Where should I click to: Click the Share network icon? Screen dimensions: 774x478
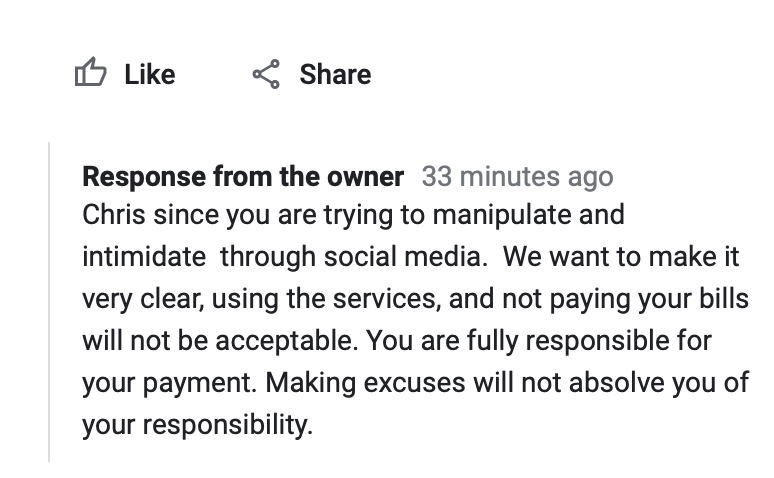coord(265,74)
